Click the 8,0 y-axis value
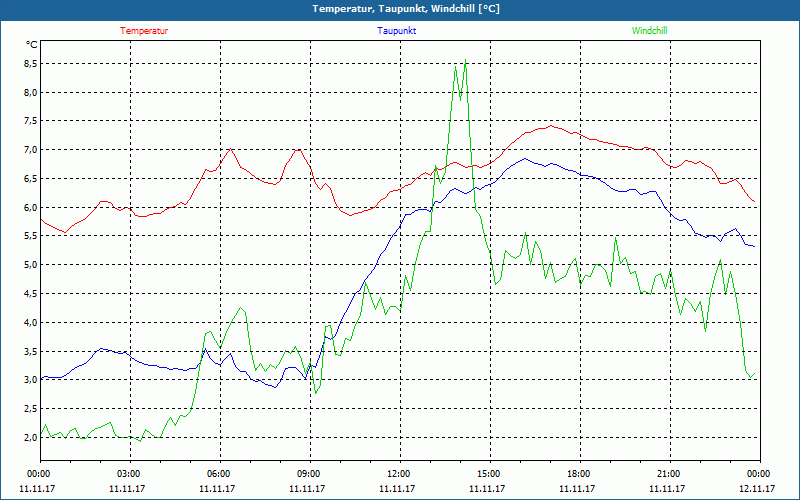 pyautogui.click(x=31, y=92)
